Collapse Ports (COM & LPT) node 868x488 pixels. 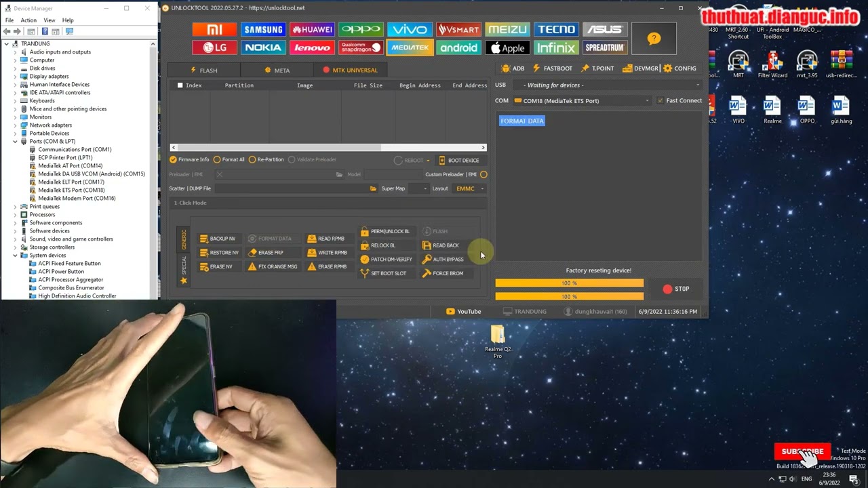coord(15,141)
